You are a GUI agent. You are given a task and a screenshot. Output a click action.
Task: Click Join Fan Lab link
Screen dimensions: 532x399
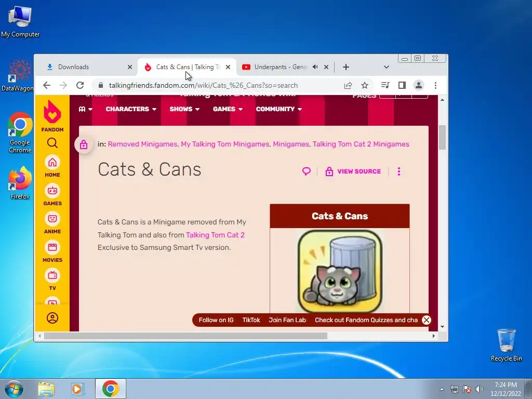[287, 320]
